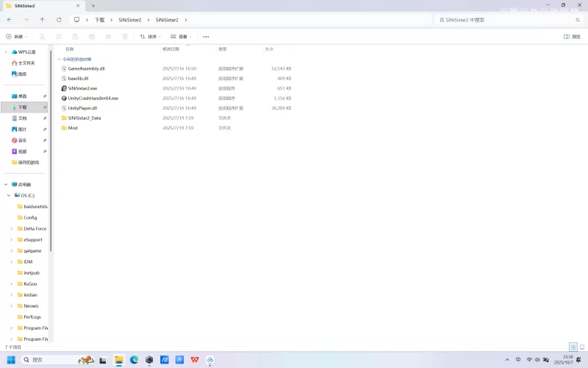
Task: Click 下载 in the address breadcrumb
Action: pyautogui.click(x=99, y=20)
